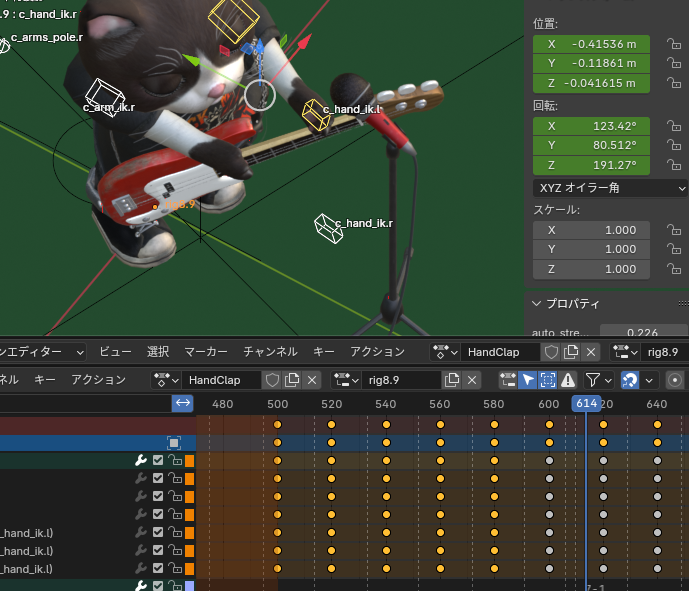Unassign the rig8.9 slot in lower header

[472, 380]
